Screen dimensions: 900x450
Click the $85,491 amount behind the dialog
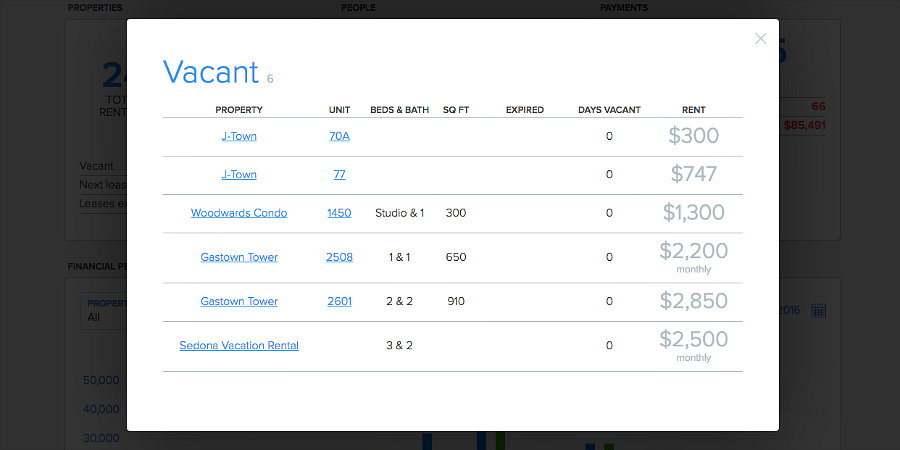tap(804, 125)
